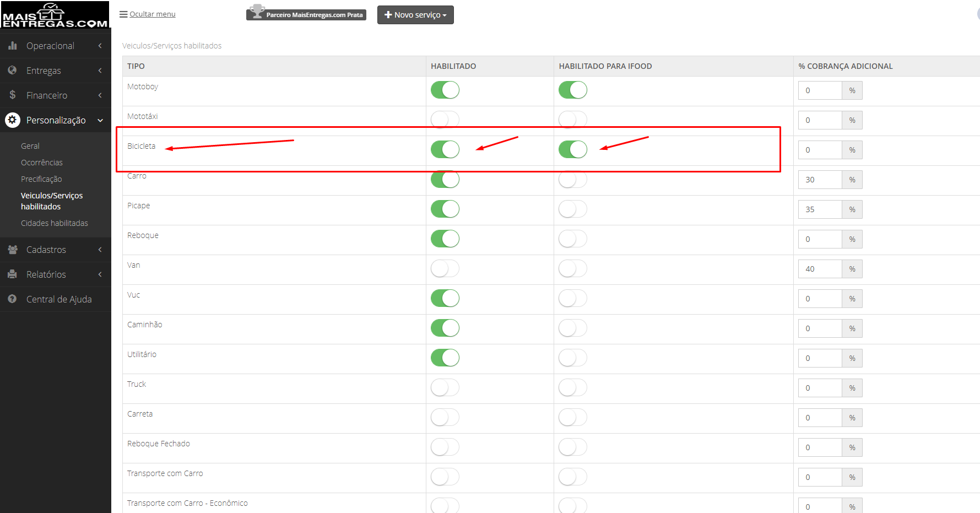Viewport: 980px width, 513px height.
Task: Click the Operacional bar chart icon
Action: click(x=12, y=46)
